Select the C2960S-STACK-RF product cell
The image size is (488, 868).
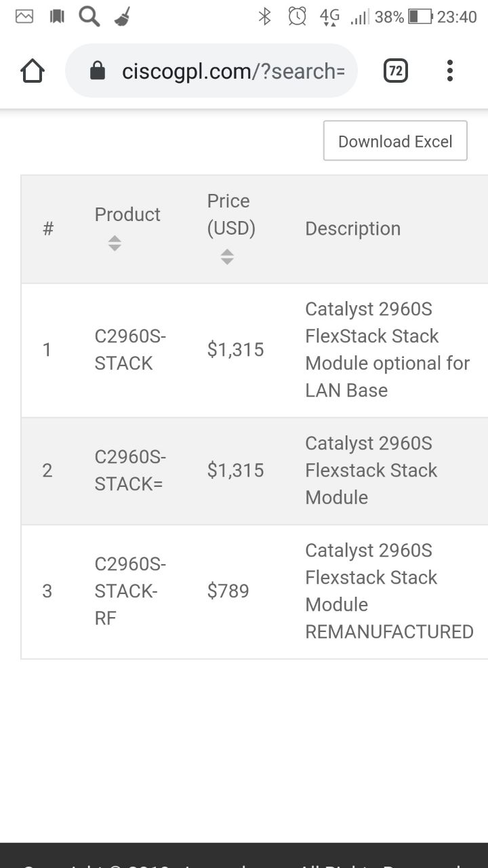tap(130, 591)
